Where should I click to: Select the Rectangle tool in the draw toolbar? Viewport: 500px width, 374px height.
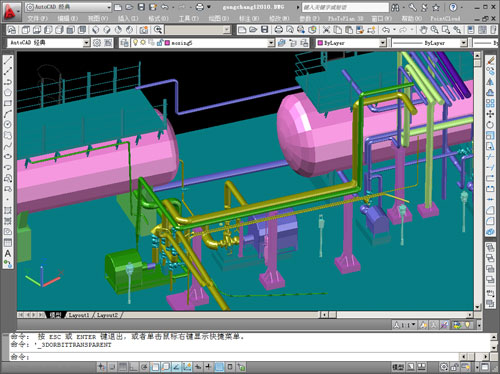(8, 103)
